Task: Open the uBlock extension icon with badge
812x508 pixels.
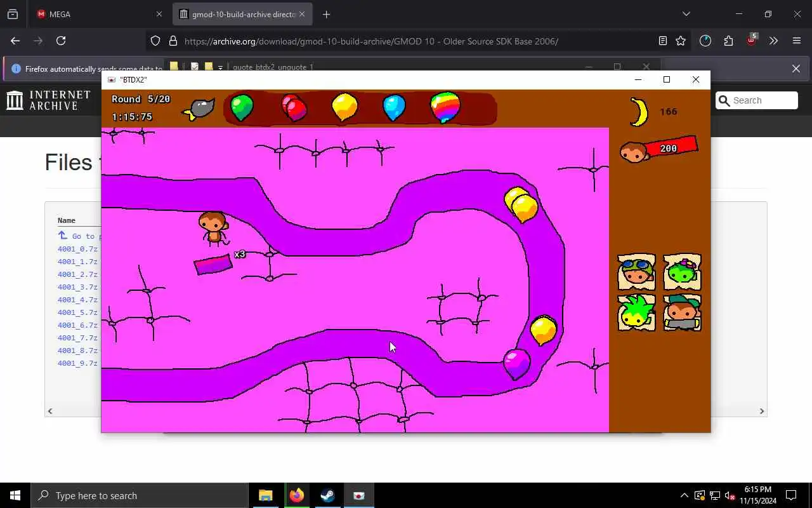Action: coord(751,41)
